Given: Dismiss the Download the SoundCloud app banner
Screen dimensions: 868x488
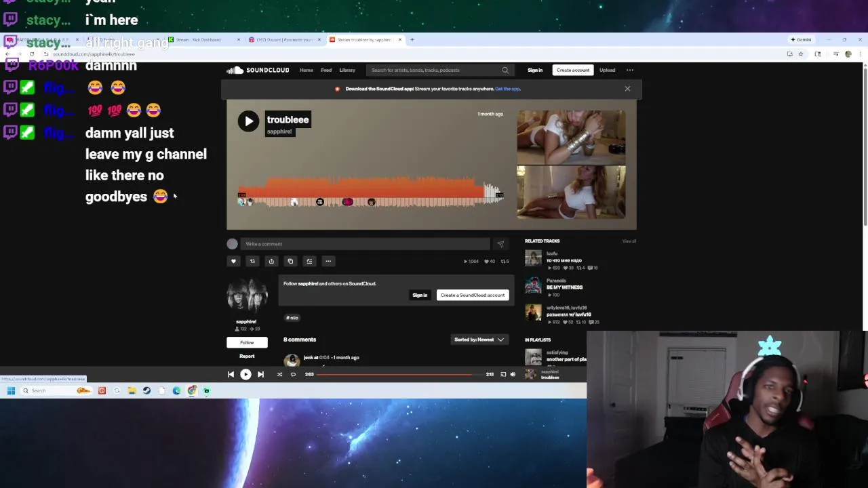Looking at the screenshot, I should point(627,89).
